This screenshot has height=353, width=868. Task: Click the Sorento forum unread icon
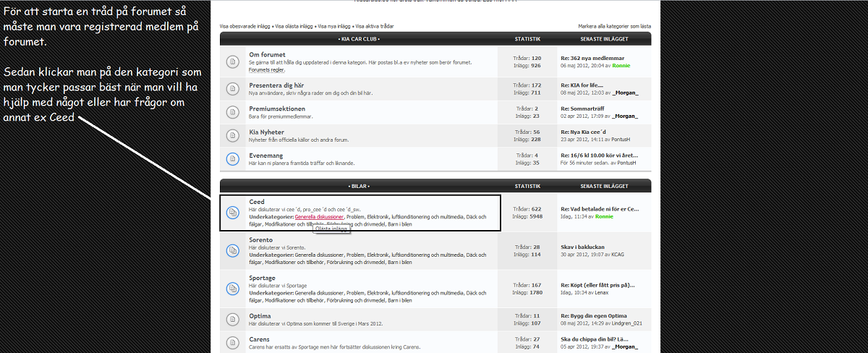[x=232, y=250]
